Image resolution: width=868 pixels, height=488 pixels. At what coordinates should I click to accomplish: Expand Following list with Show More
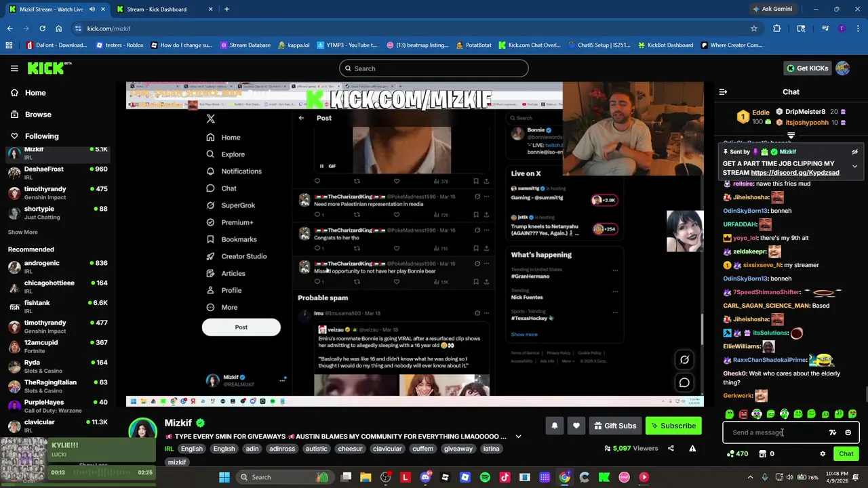coord(22,232)
